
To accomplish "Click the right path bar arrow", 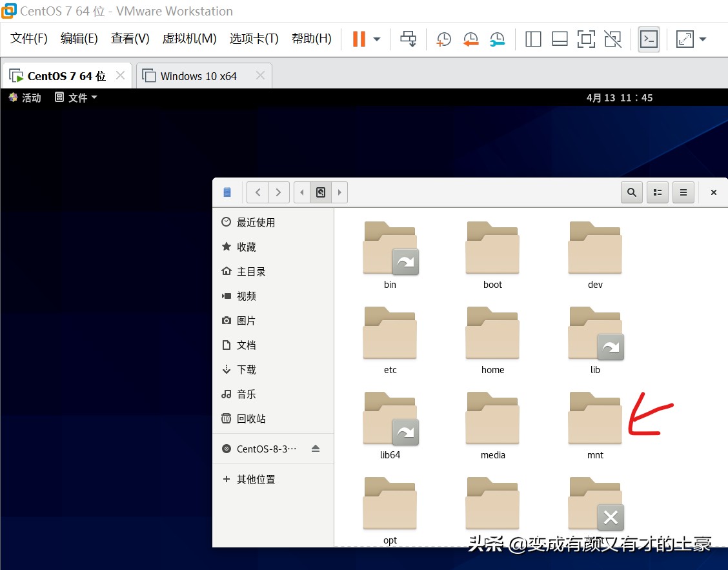I will 339,192.
